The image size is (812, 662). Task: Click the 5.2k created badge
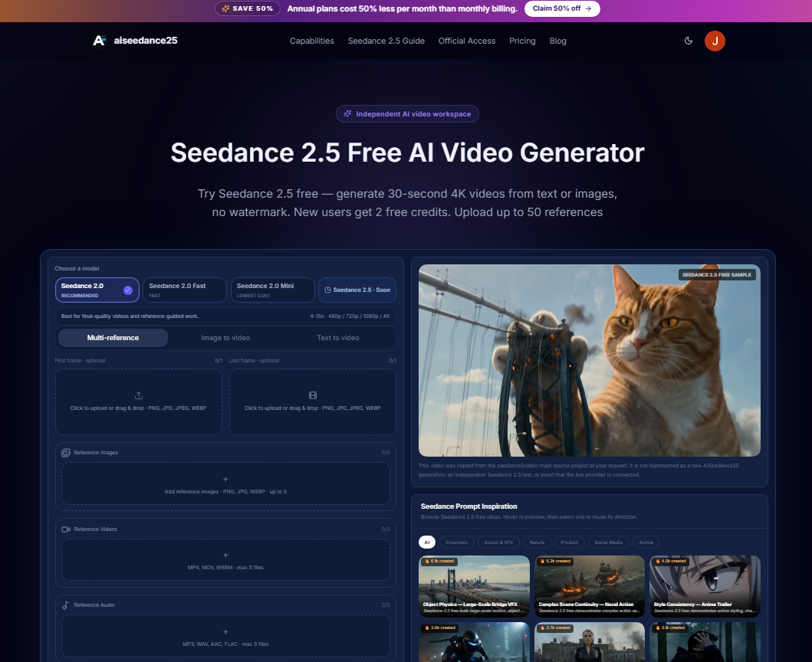point(555,561)
